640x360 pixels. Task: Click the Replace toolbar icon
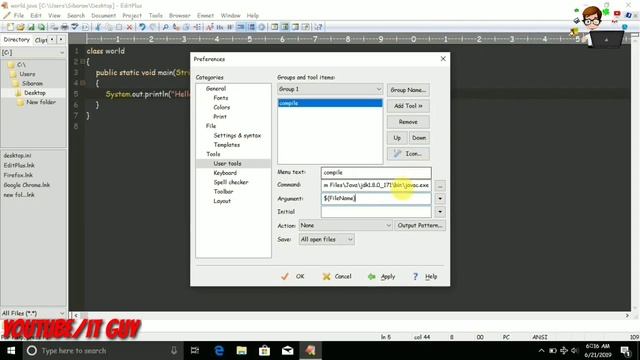176,27
